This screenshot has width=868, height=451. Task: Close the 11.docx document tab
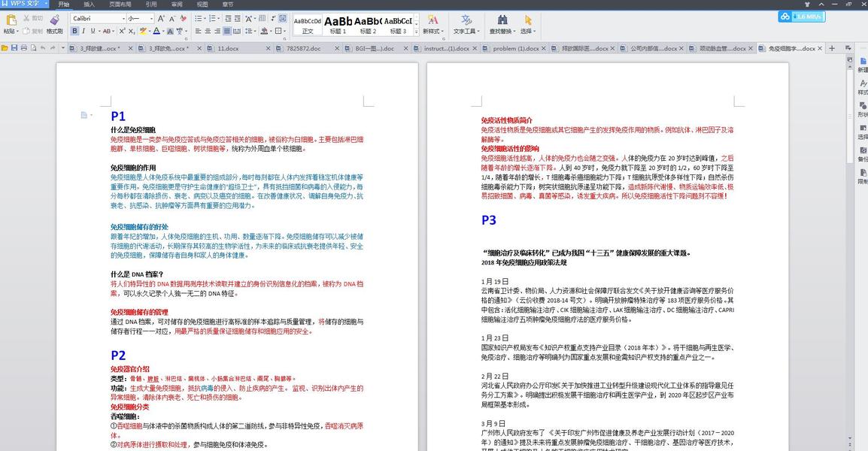point(268,48)
